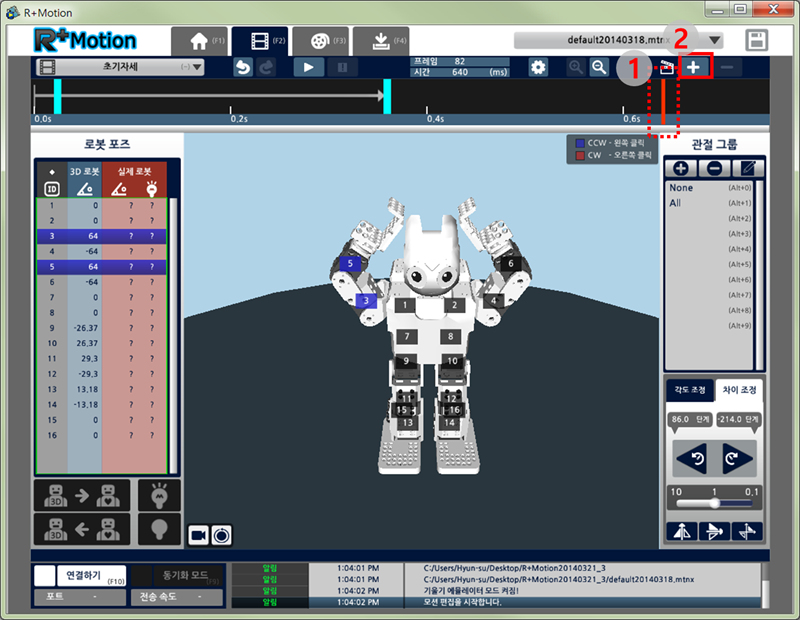Select the cyan key frame before 0.4s
The height and width of the screenshot is (620, 800).
pyautogui.click(x=387, y=96)
